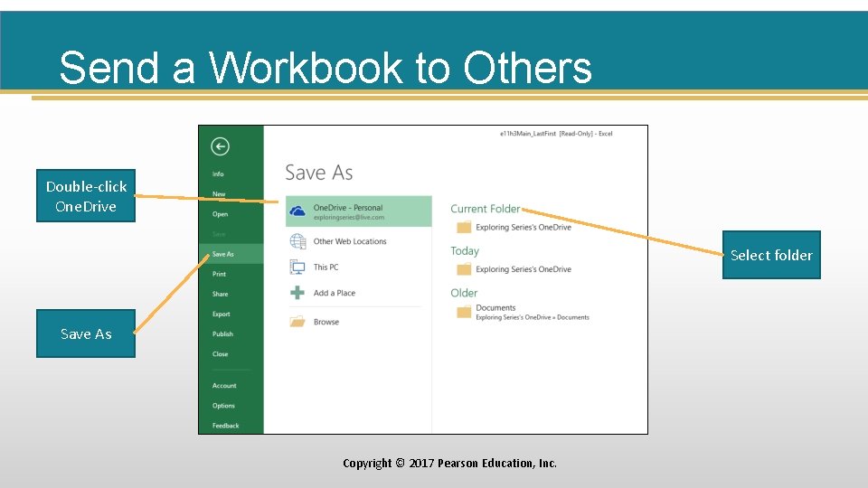This screenshot has height=488, width=868.
Task: Click the Documents folder icon under Older
Action: (464, 312)
